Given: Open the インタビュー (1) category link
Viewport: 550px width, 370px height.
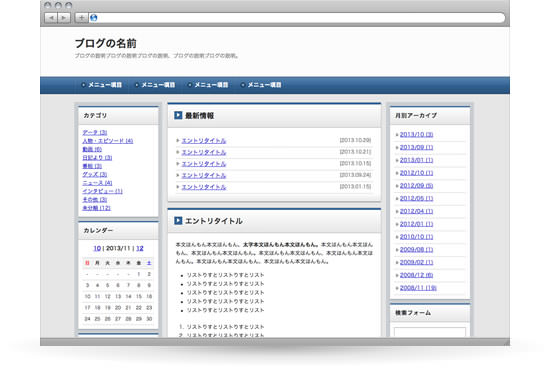Looking at the screenshot, I should (102, 191).
